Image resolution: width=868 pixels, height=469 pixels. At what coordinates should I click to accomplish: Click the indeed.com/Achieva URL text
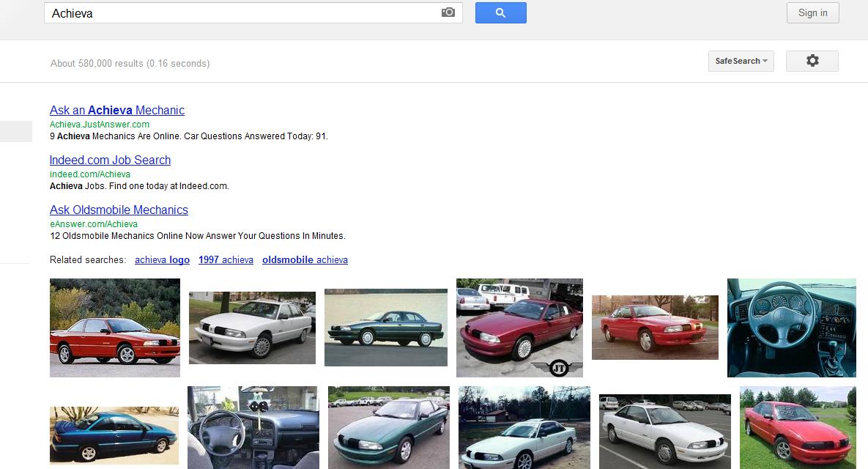(89, 174)
